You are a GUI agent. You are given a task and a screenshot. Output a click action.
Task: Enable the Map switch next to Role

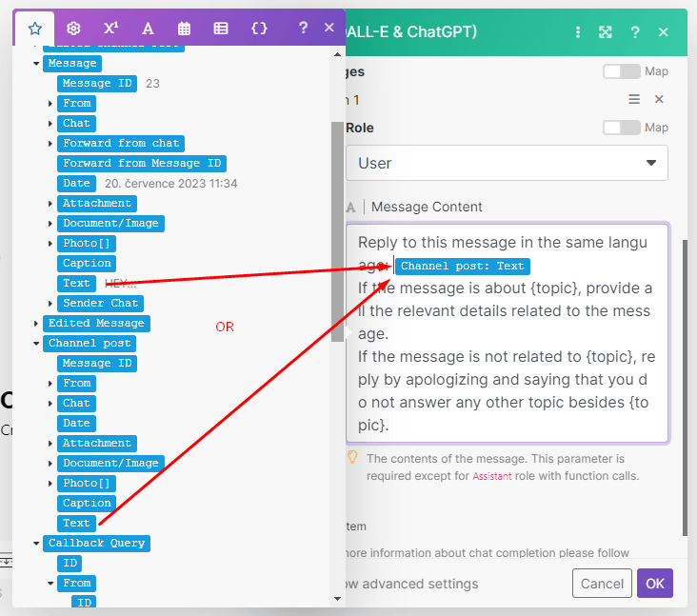point(621,128)
